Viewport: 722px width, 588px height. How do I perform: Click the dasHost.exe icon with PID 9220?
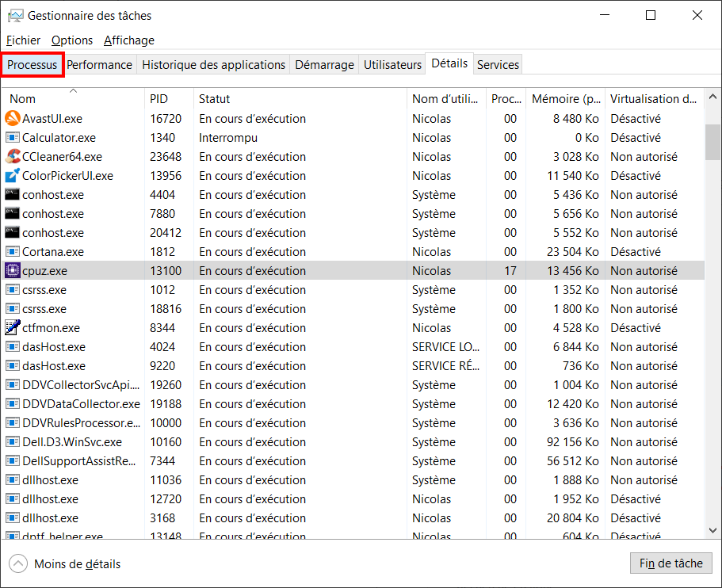coord(13,365)
